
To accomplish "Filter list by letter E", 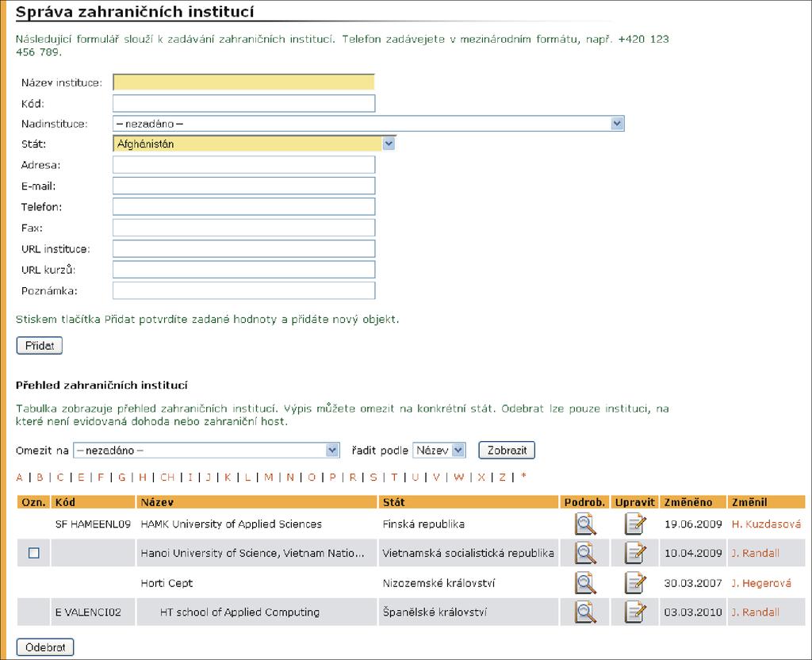I will [81, 477].
